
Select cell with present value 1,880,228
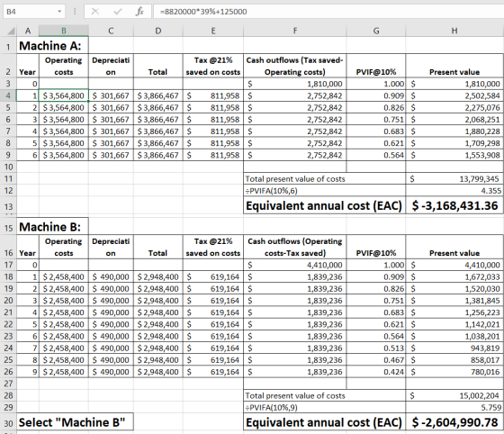(454, 131)
